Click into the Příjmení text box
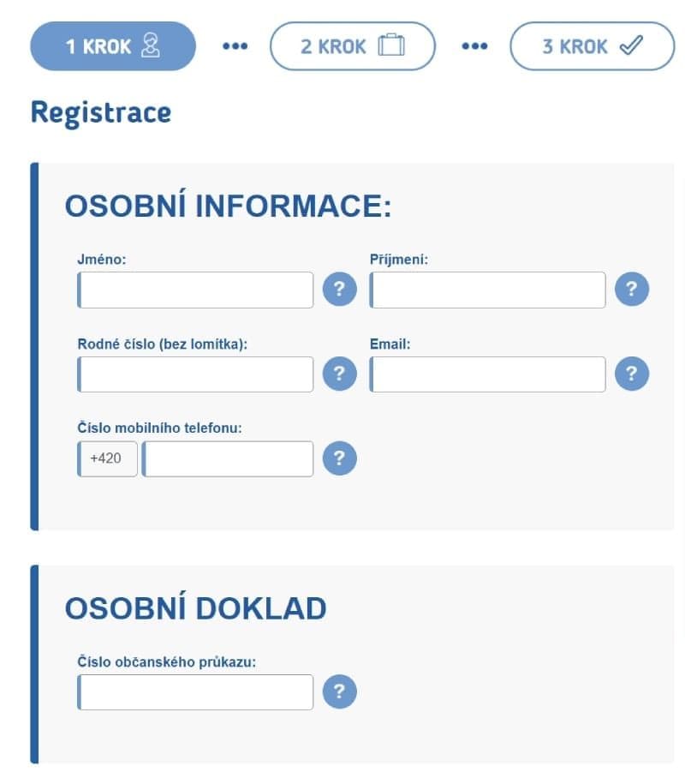The height and width of the screenshot is (784, 685). [488, 290]
